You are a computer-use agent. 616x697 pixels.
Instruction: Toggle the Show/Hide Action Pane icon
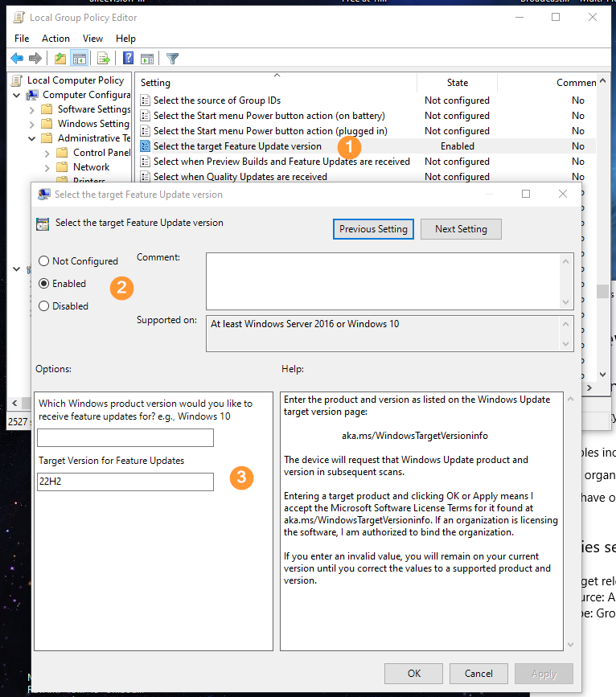pos(147,58)
